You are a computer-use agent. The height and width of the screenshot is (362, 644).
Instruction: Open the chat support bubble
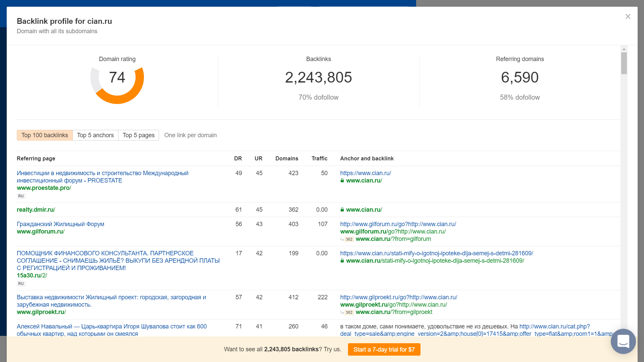pos(623,341)
